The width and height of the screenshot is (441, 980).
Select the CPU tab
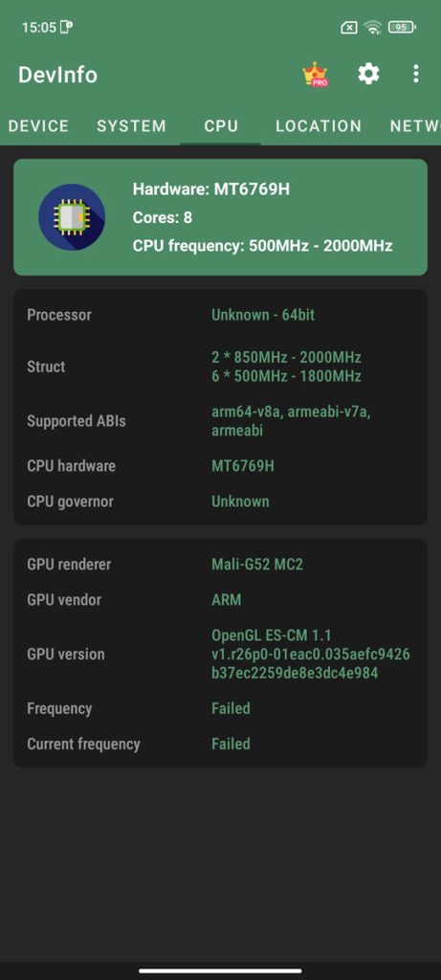pos(221,125)
